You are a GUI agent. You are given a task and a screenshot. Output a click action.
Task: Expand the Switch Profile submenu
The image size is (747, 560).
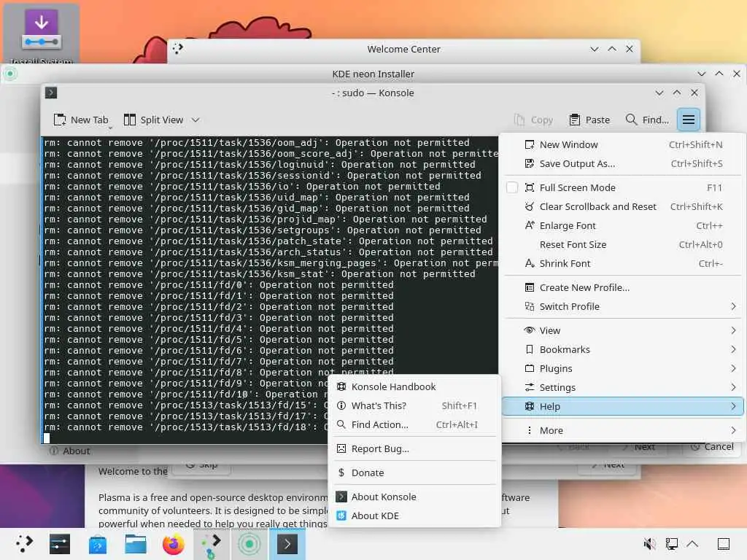tap(622, 307)
